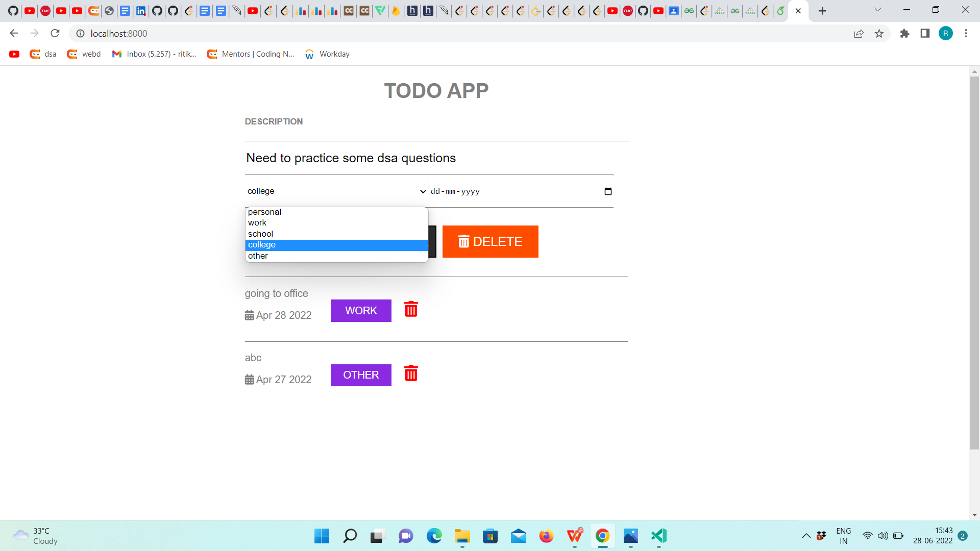Open the Extensions puzzle icon
Screen dimensions: 980x551
[904, 34]
